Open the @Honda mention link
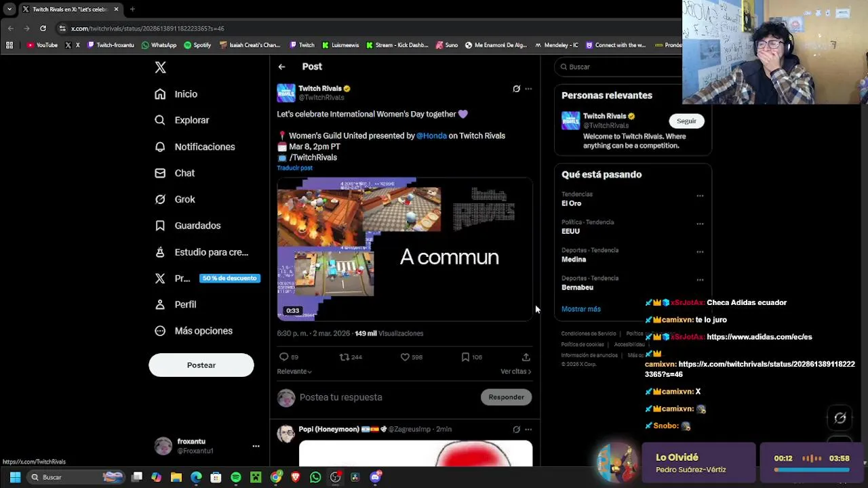 point(431,136)
